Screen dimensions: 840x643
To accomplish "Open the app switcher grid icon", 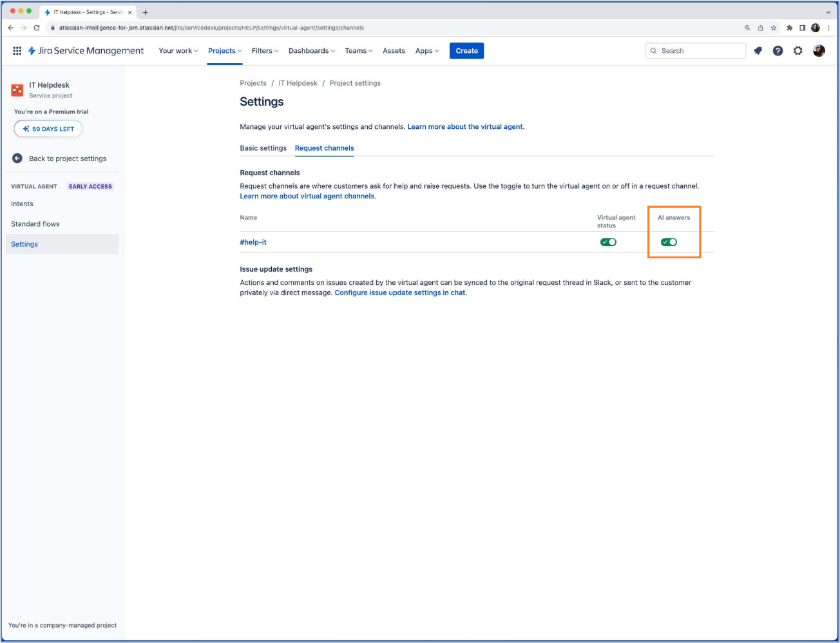I will pyautogui.click(x=17, y=51).
